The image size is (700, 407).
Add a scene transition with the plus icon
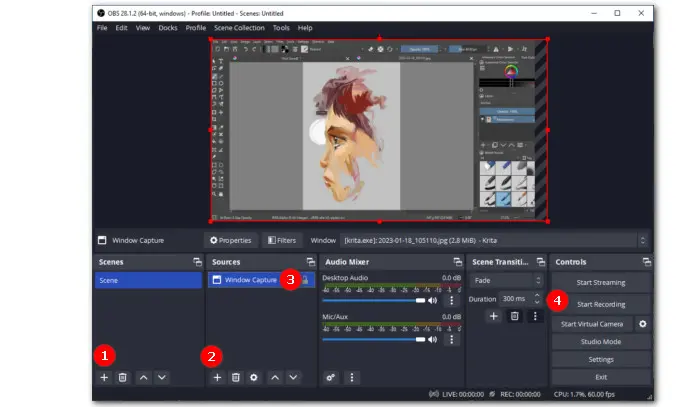(493, 316)
